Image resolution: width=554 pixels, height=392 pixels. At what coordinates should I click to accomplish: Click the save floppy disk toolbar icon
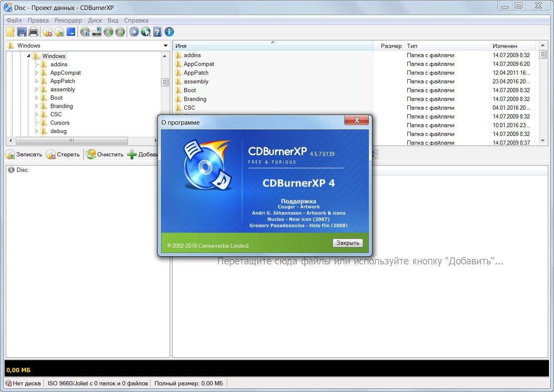click(22, 32)
